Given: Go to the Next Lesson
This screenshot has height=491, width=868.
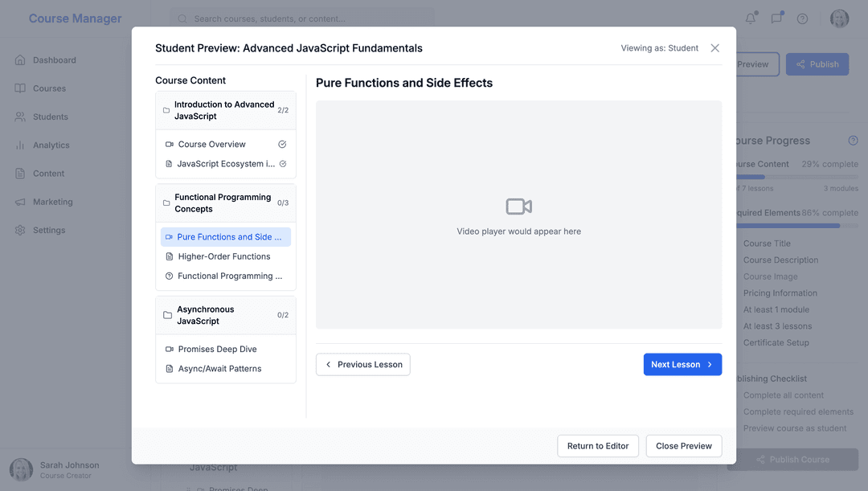Looking at the screenshot, I should pos(682,365).
